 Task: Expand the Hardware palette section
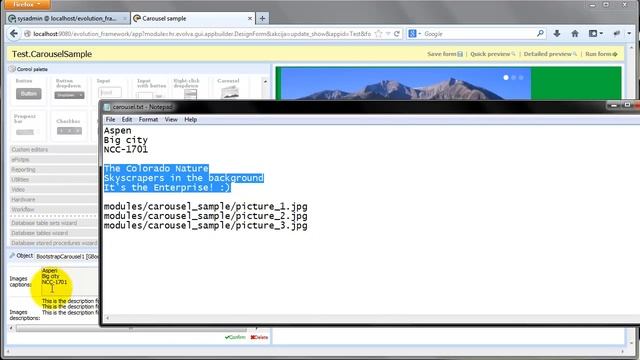[x=53, y=199]
